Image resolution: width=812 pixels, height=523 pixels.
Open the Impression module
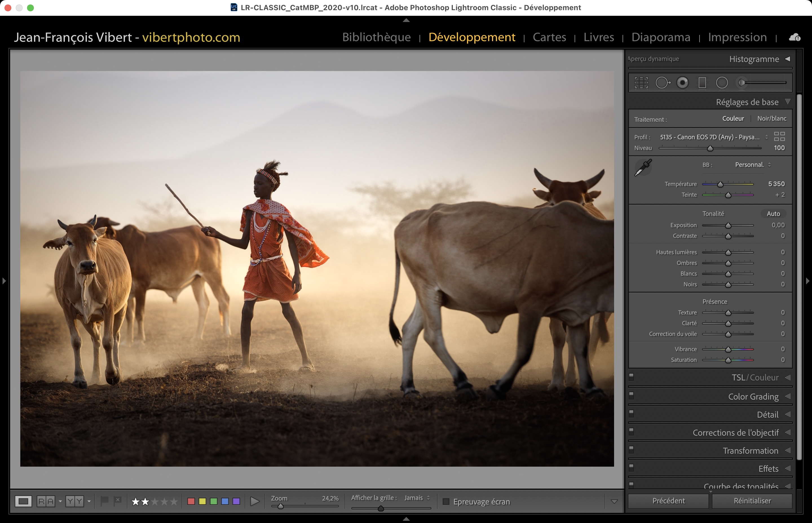click(x=737, y=37)
